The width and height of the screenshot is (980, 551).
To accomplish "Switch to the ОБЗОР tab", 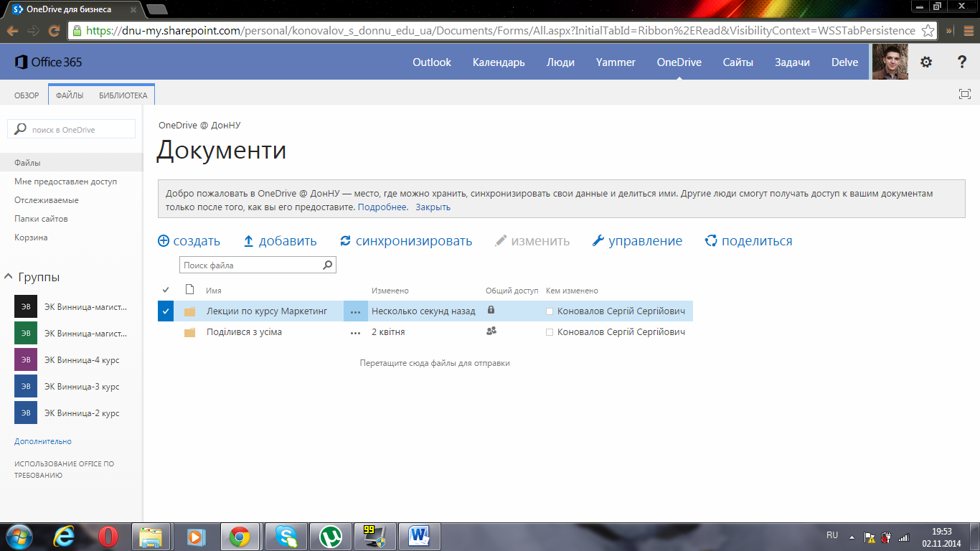I will point(27,95).
